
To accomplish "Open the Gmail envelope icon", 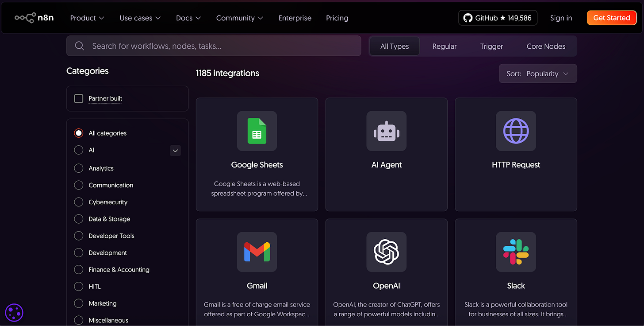I will point(257,252).
